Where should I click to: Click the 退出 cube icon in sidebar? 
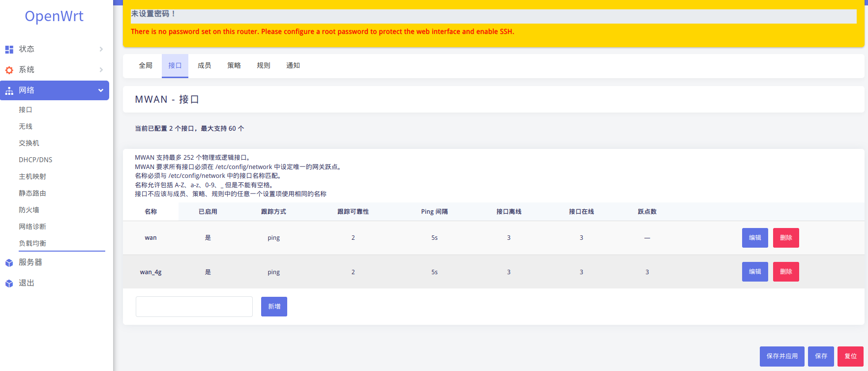coord(9,283)
